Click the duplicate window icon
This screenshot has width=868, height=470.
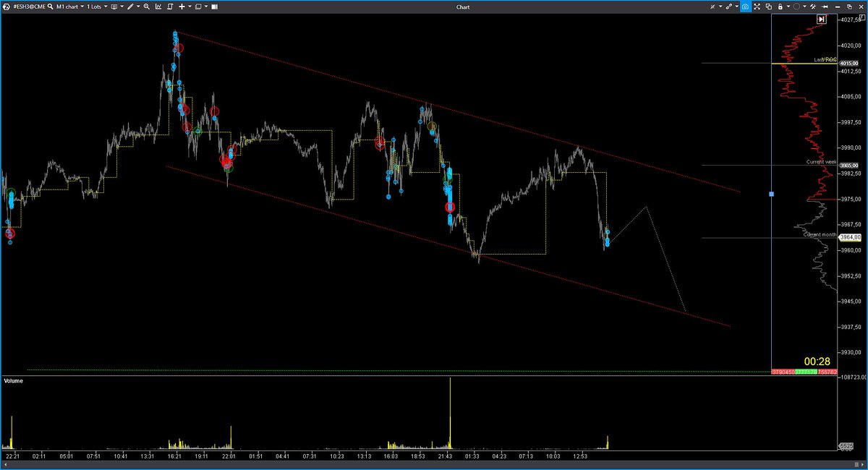[x=769, y=7]
